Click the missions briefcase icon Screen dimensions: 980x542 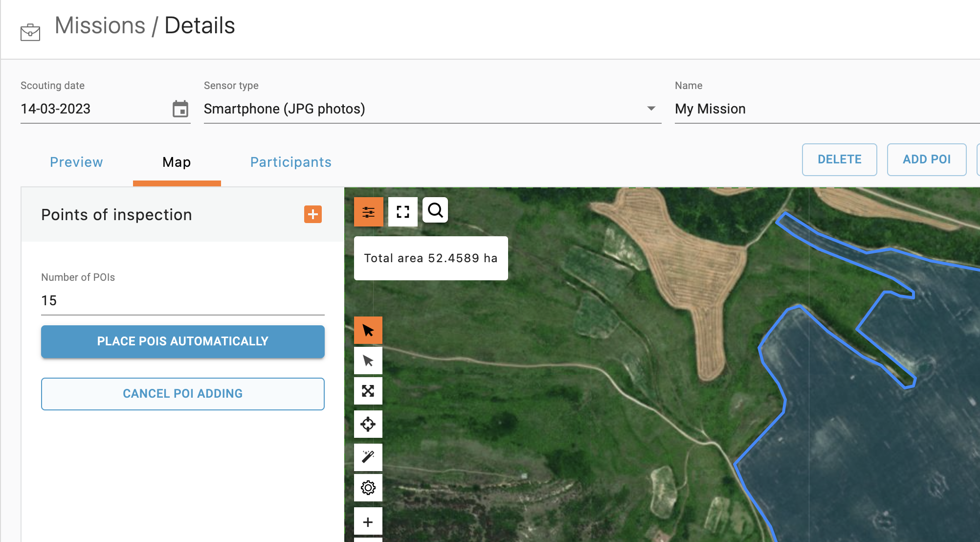30,32
